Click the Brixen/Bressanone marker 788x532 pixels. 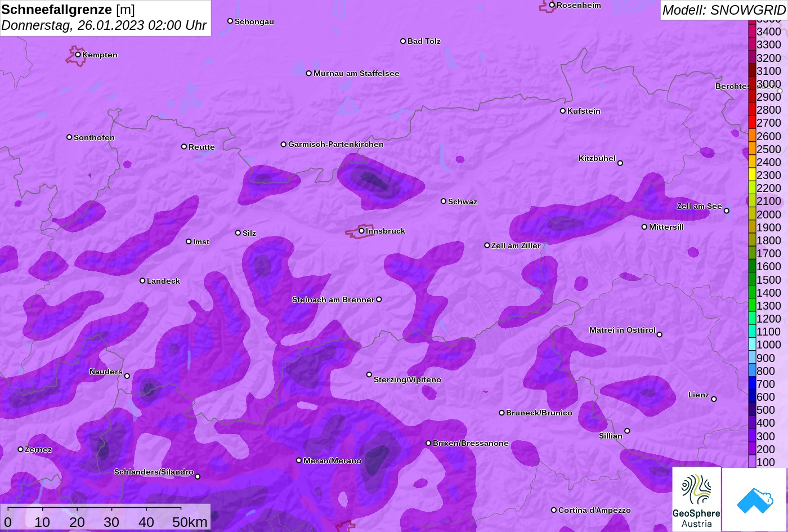pyautogui.click(x=428, y=443)
